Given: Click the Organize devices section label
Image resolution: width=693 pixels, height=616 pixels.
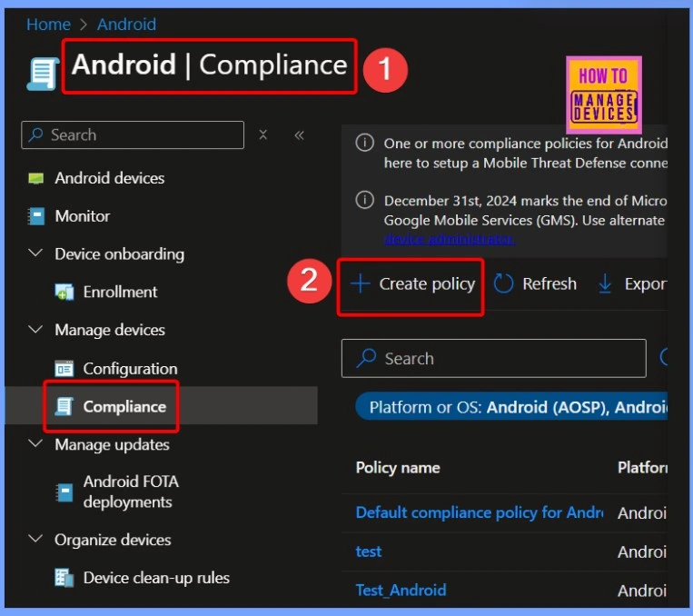Looking at the screenshot, I should (113, 540).
